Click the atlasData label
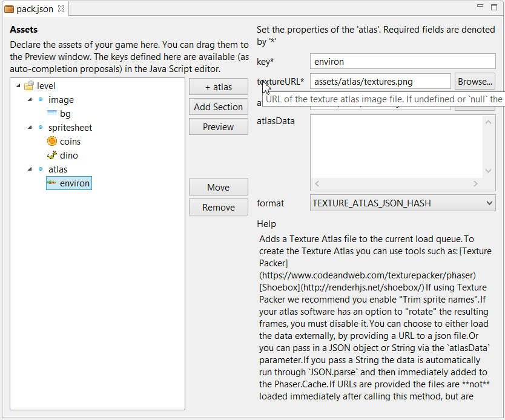The width and height of the screenshot is (505, 420). pos(276,121)
